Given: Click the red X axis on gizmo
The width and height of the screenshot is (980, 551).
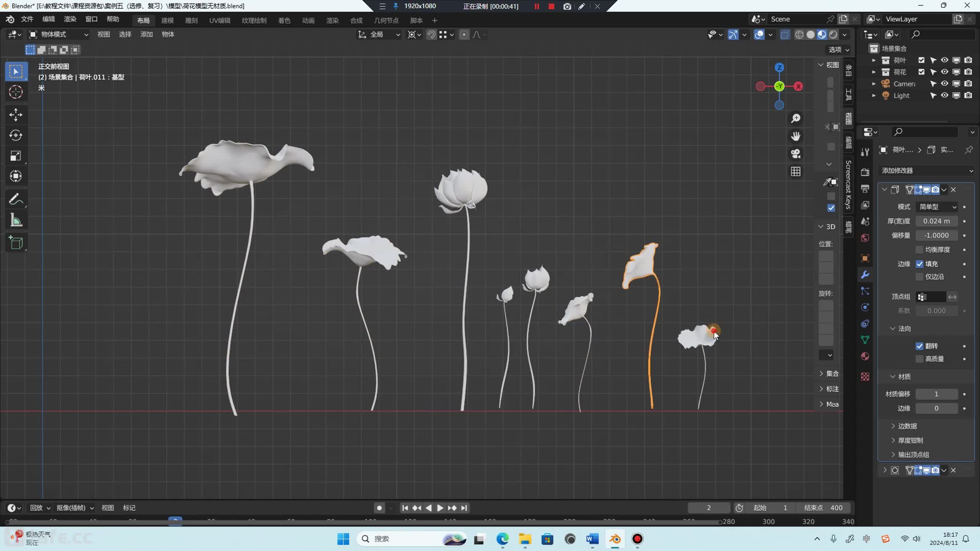Looking at the screenshot, I should (798, 86).
